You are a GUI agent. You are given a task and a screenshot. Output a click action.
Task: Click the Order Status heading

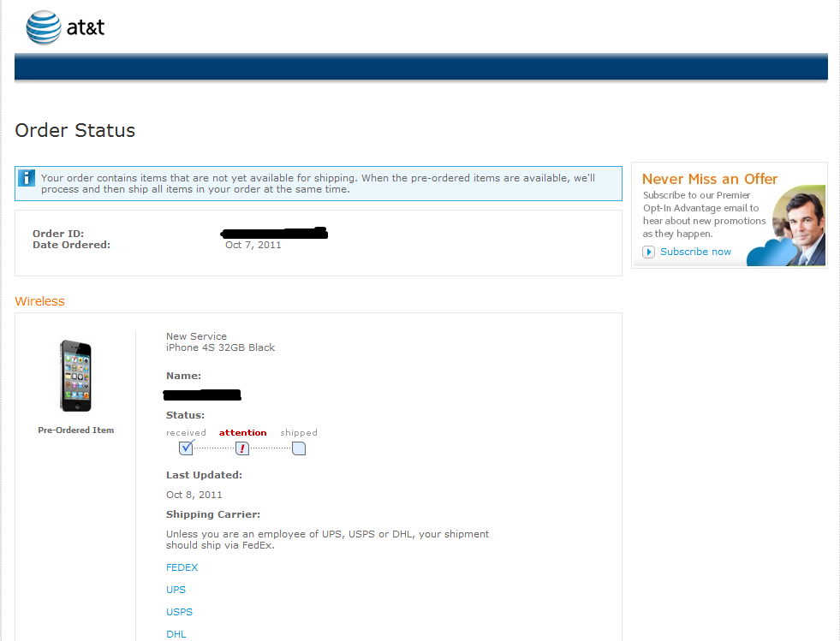(75, 130)
